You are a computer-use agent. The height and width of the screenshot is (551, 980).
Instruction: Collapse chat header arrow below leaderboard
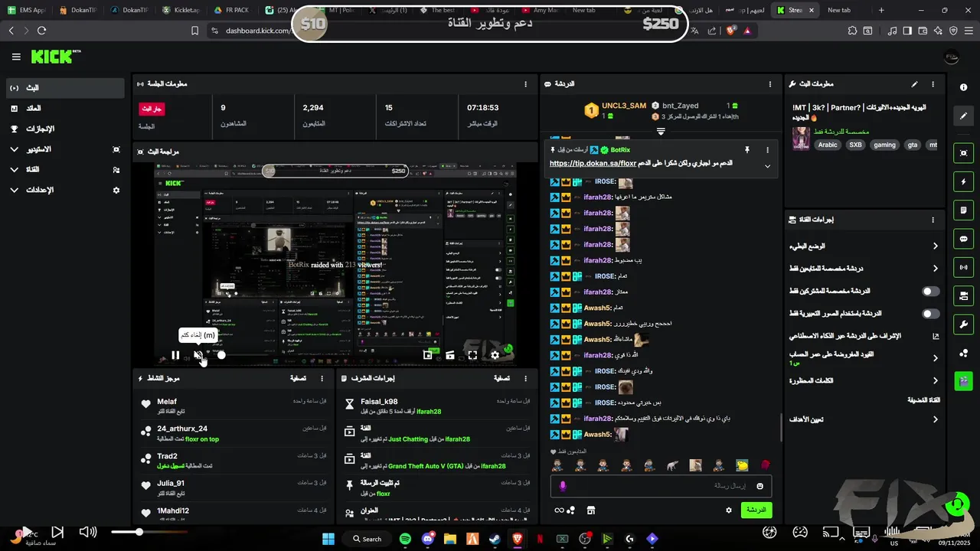coord(661,132)
